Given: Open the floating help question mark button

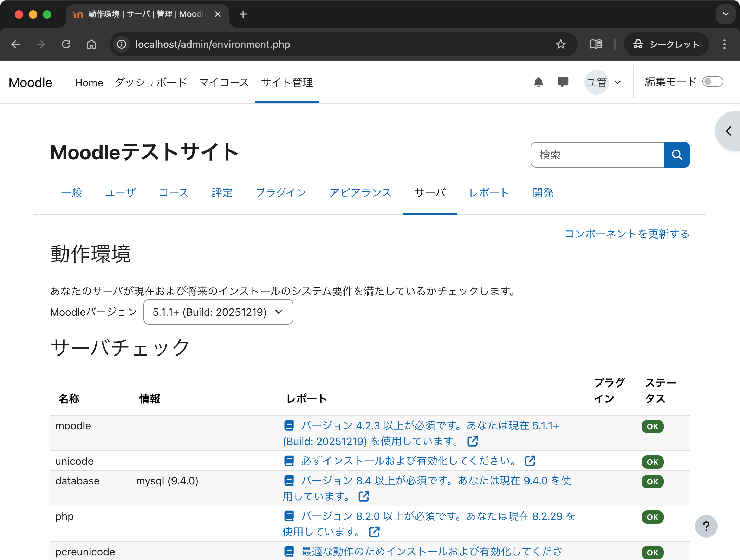Looking at the screenshot, I should 706,526.
